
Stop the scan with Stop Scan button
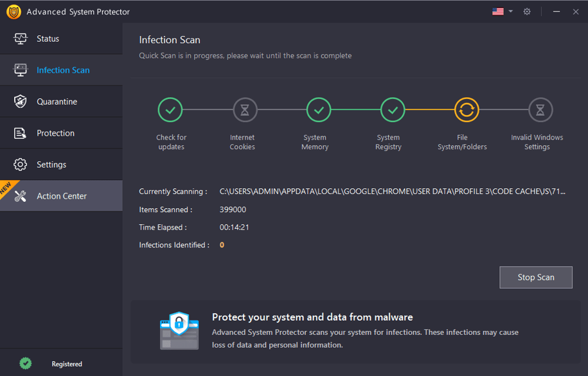pos(536,277)
